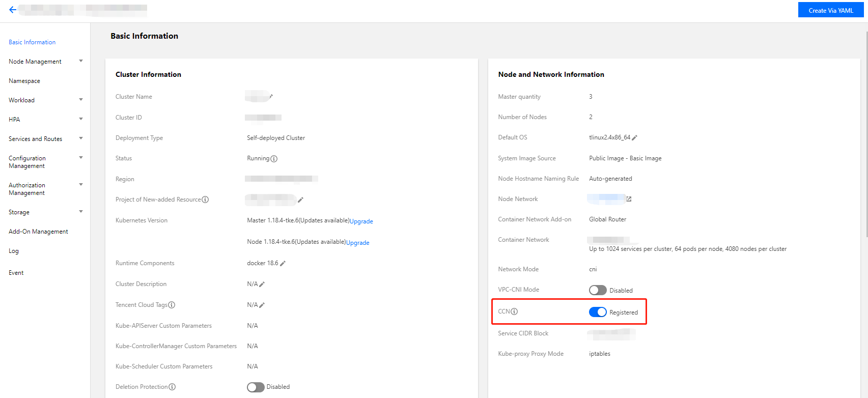Expand Workload menu arrow
Viewport: 868px width, 398px height.
(x=81, y=100)
